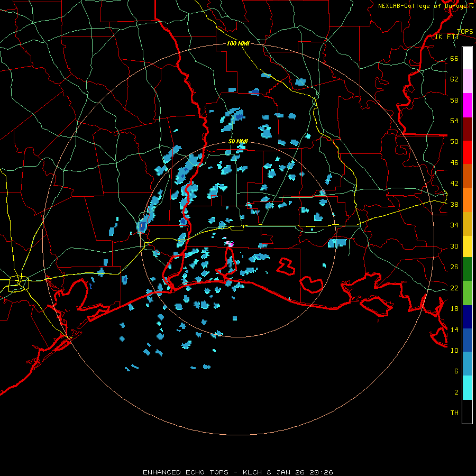
Task: Pick the light green legend swatch
Action: pos(467,293)
